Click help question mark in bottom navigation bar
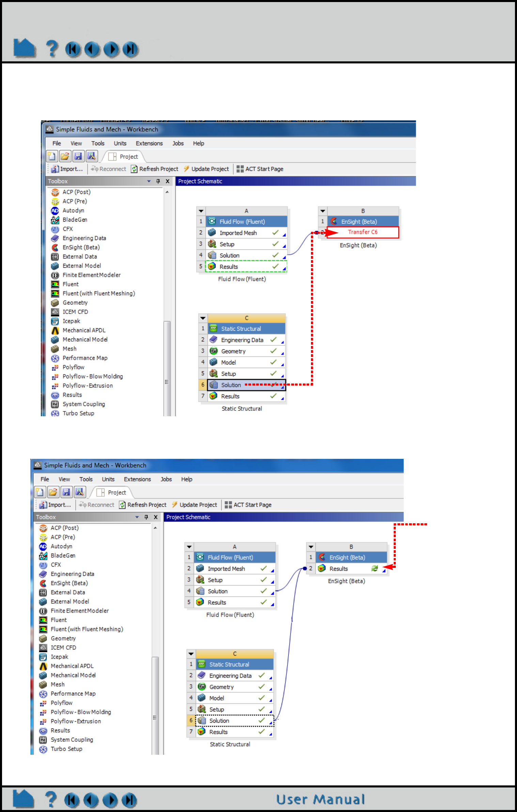 [51, 799]
